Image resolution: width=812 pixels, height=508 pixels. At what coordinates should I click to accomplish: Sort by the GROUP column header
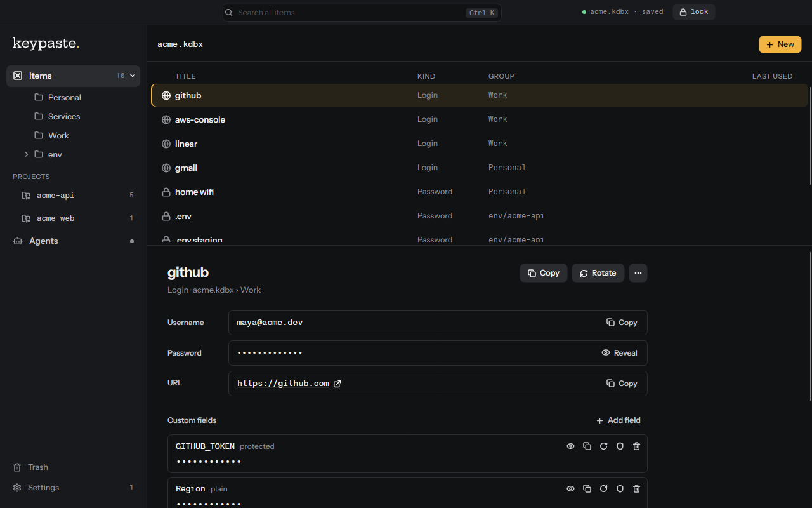[x=501, y=76]
